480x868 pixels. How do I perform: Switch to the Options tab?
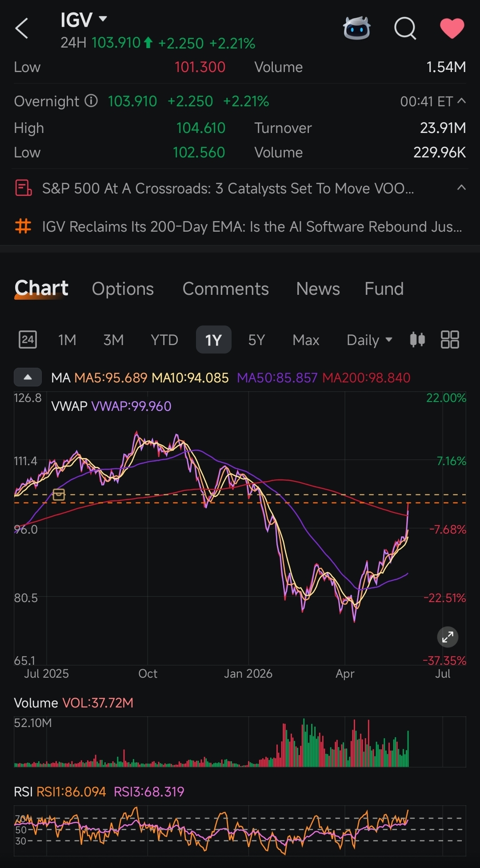tap(123, 289)
